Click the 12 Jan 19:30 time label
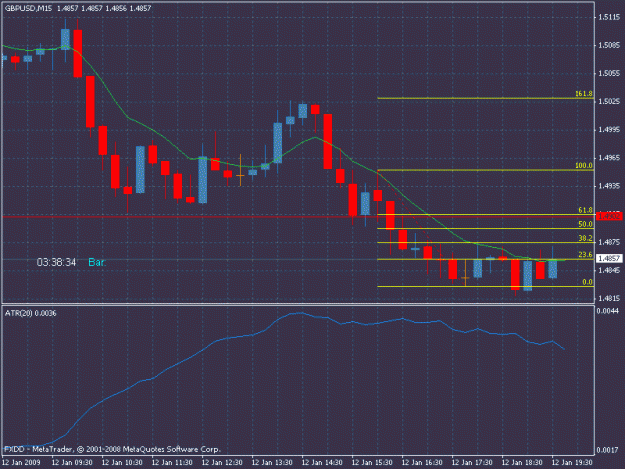The width and height of the screenshot is (625, 469). 572,463
